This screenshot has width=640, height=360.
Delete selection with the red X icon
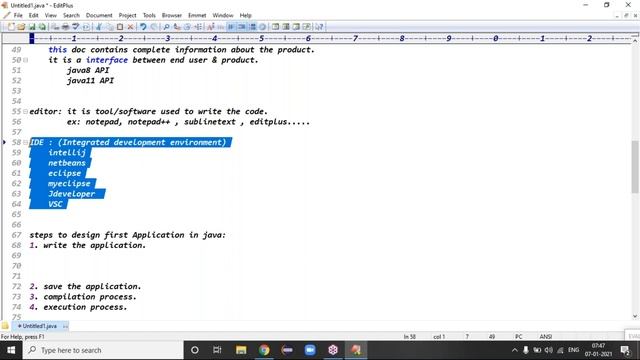coord(130,27)
